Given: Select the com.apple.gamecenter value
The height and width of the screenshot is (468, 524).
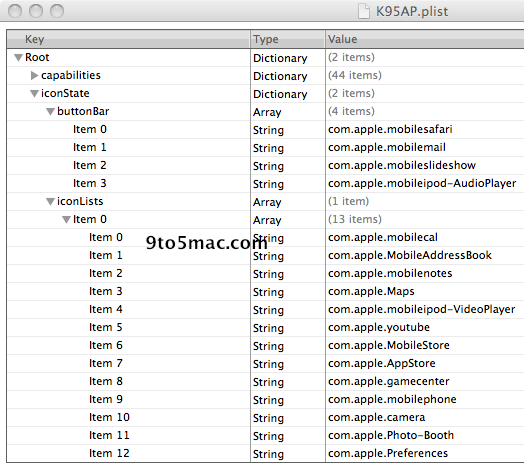Looking at the screenshot, I should 389,381.
